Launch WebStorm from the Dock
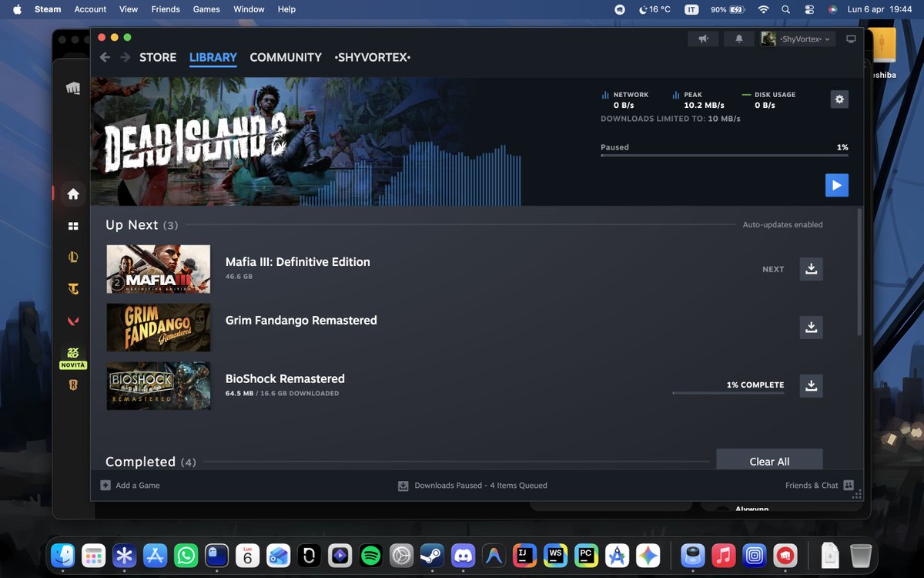This screenshot has width=924, height=578. pyautogui.click(x=555, y=555)
